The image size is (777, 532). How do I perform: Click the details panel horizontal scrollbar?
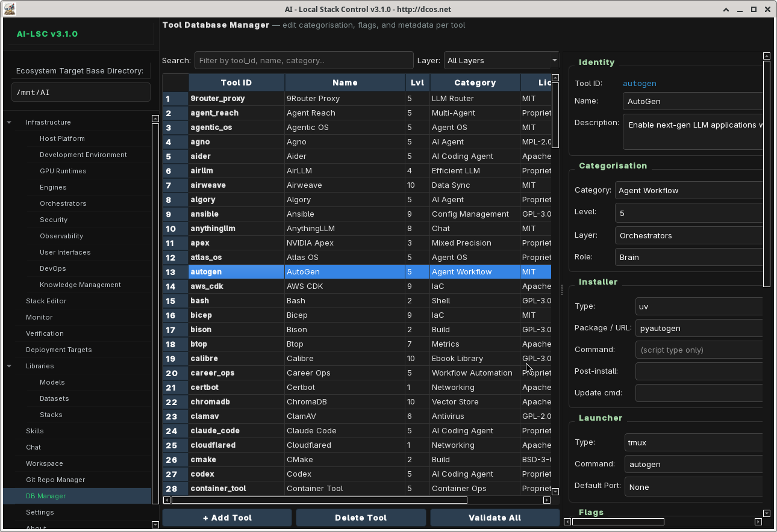coord(618,522)
